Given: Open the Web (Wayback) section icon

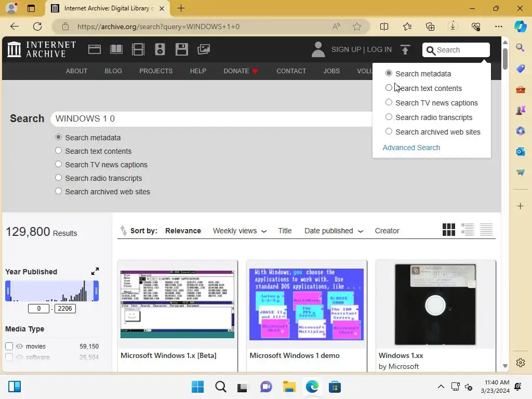Looking at the screenshot, I should (95, 49).
